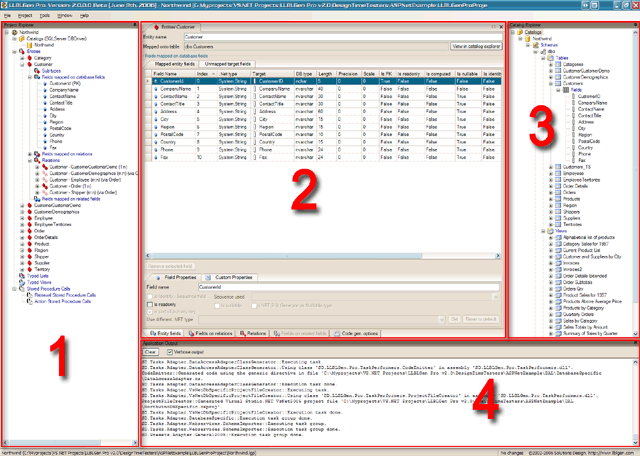Click the CompanyName field icon in Project Explorer
The image size is (640, 456).
(45, 90)
